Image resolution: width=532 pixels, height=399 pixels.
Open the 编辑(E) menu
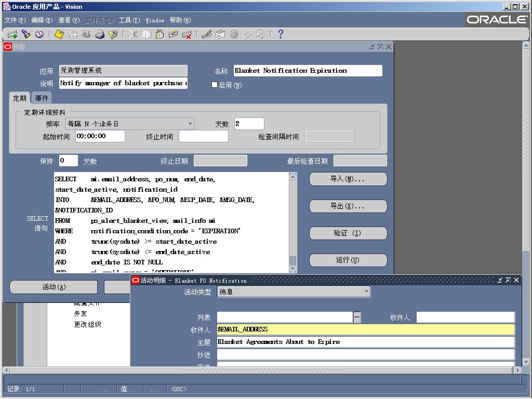pyautogui.click(x=42, y=20)
